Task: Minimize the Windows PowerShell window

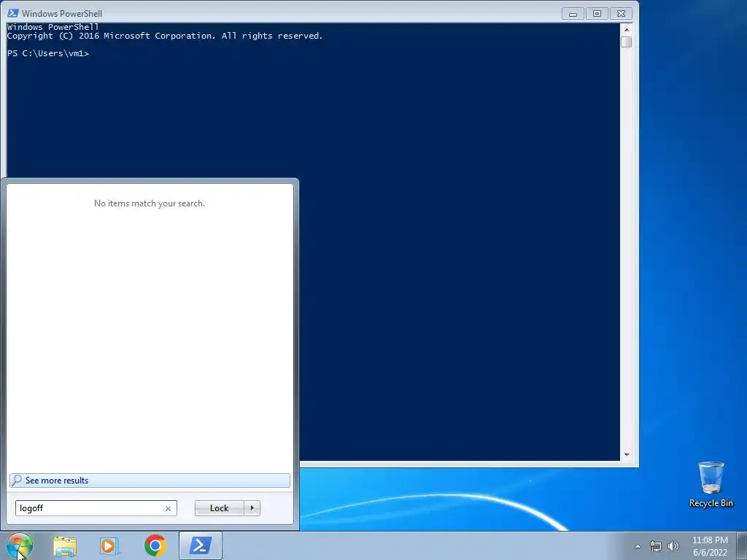Action: coord(573,14)
